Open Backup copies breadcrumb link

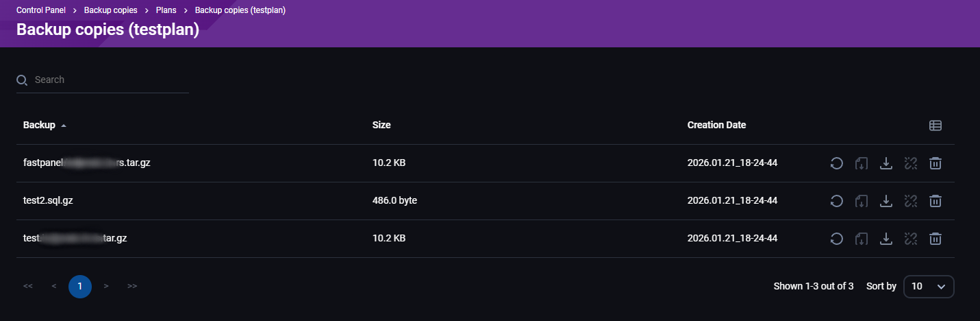[110, 11]
